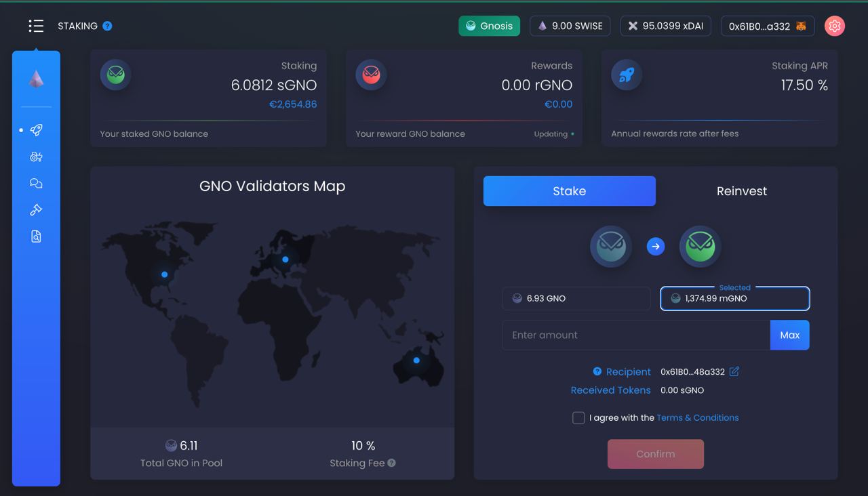Click the 10 % staking fee value
The width and height of the screenshot is (868, 496).
pyautogui.click(x=363, y=446)
